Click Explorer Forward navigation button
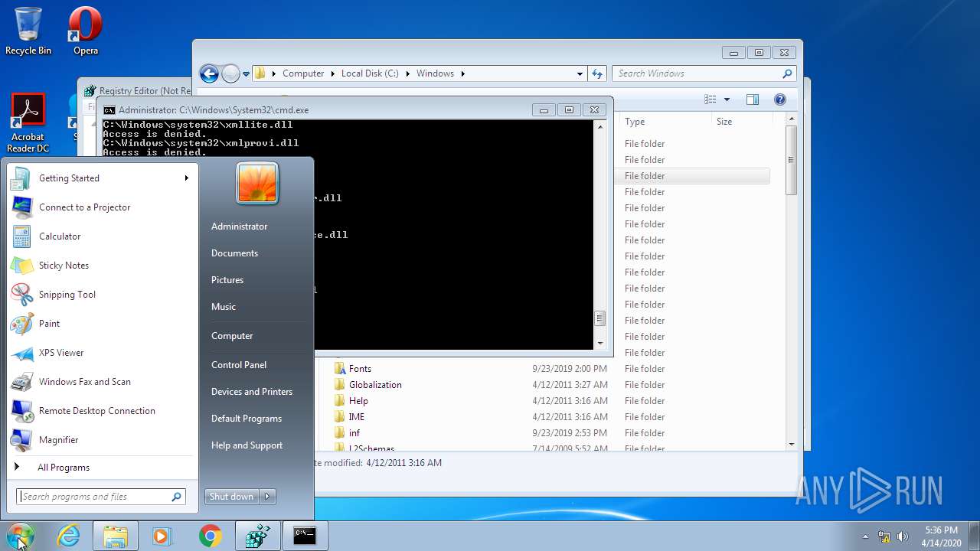Viewport: 980px width, 551px height. [x=230, y=73]
